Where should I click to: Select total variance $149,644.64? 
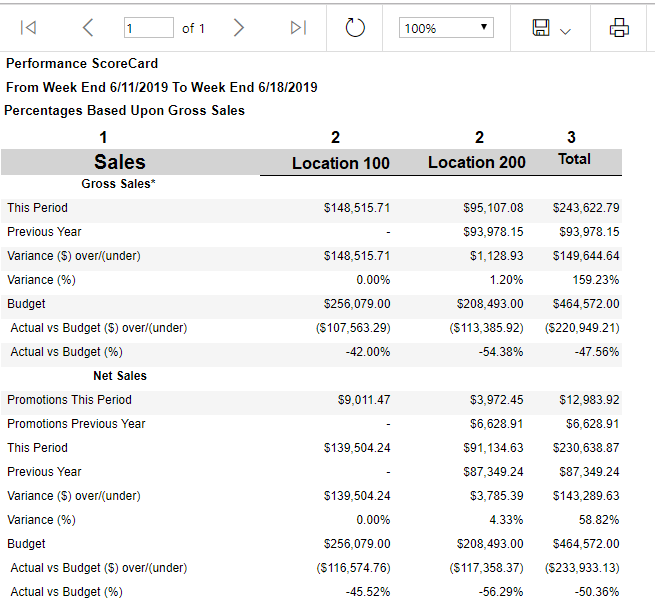click(586, 256)
